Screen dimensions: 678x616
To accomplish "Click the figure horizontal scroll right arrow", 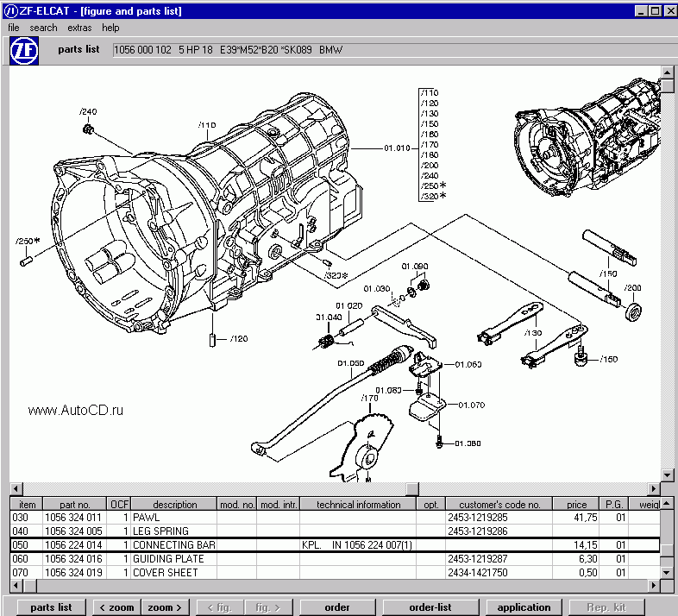I will point(654,488).
